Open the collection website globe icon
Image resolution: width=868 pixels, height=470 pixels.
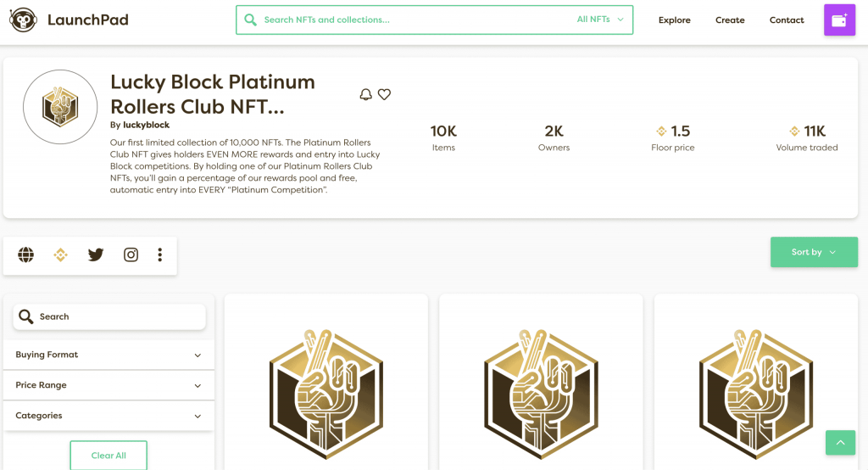[x=25, y=255]
